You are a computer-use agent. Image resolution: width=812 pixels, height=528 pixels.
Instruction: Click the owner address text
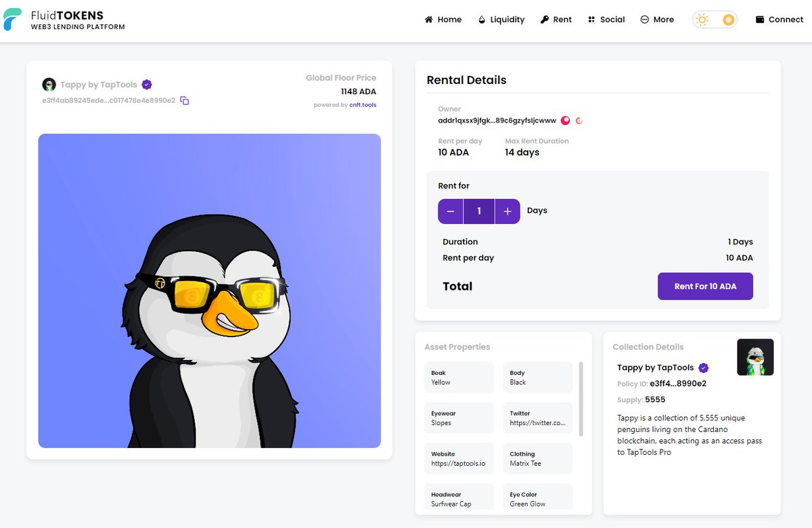[497, 120]
